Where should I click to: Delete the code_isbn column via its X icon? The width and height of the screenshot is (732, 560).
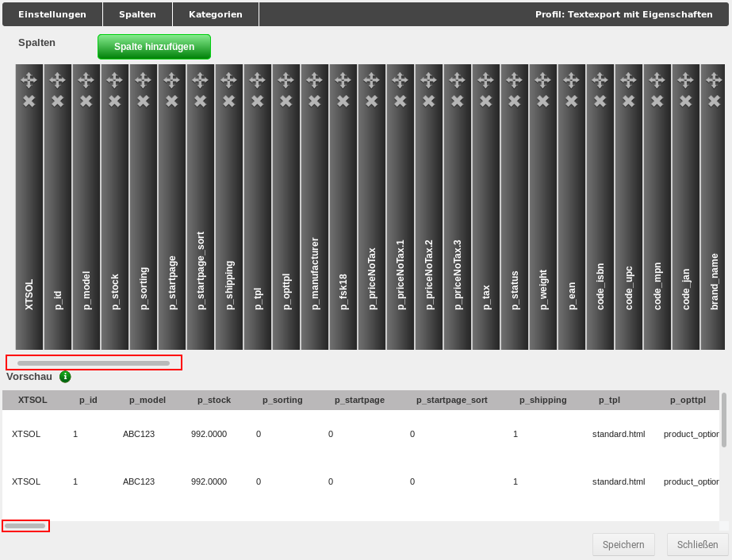click(600, 101)
